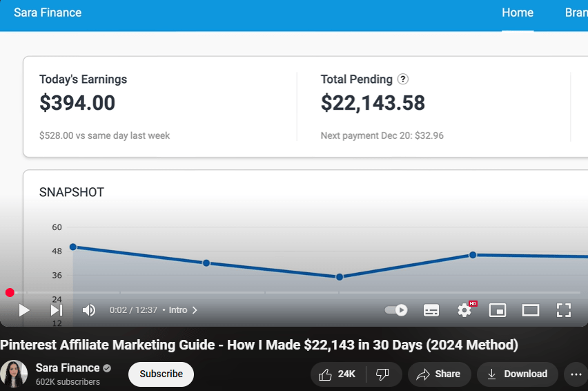Image resolution: width=588 pixels, height=391 pixels.
Task: Download the video
Action: pos(518,374)
